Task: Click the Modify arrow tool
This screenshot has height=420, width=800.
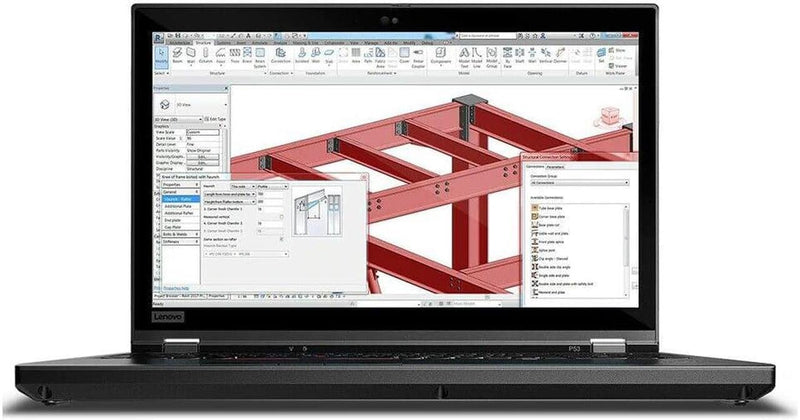Action: (x=160, y=55)
